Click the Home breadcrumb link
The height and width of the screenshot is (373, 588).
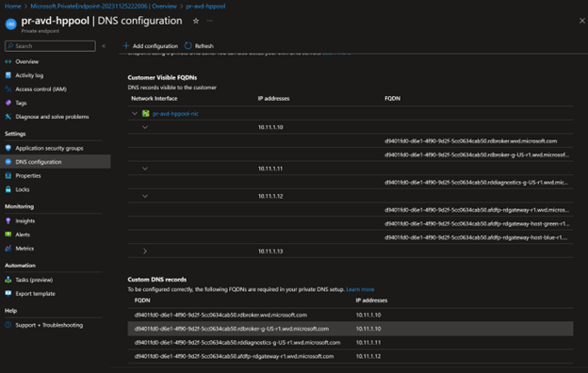[x=13, y=6]
